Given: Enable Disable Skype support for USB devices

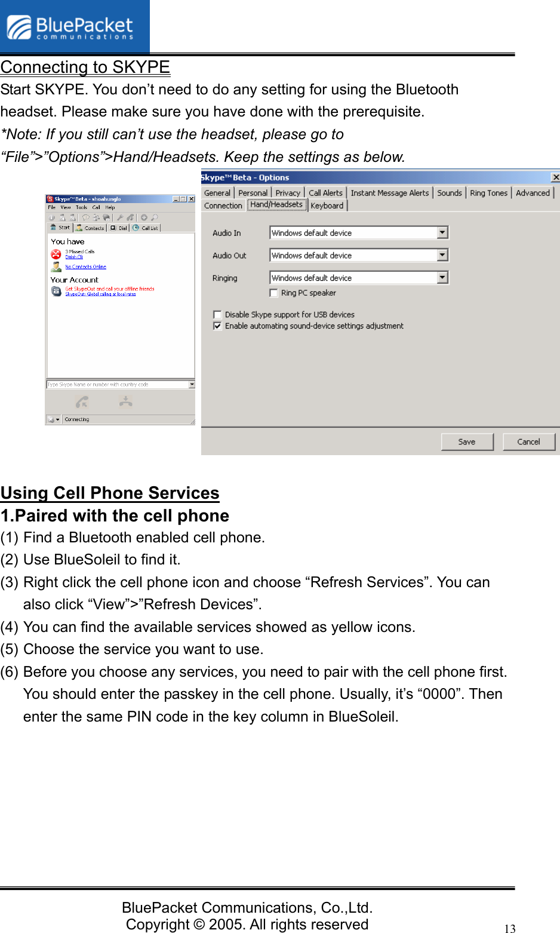Looking at the screenshot, I should [217, 314].
